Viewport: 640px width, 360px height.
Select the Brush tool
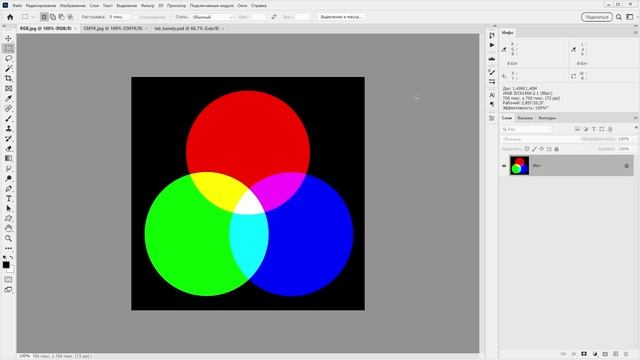(x=8, y=118)
